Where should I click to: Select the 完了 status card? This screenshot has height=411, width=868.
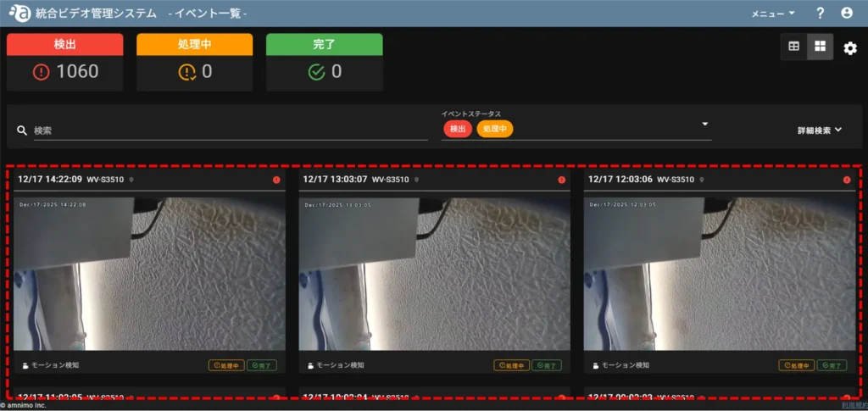point(324,63)
